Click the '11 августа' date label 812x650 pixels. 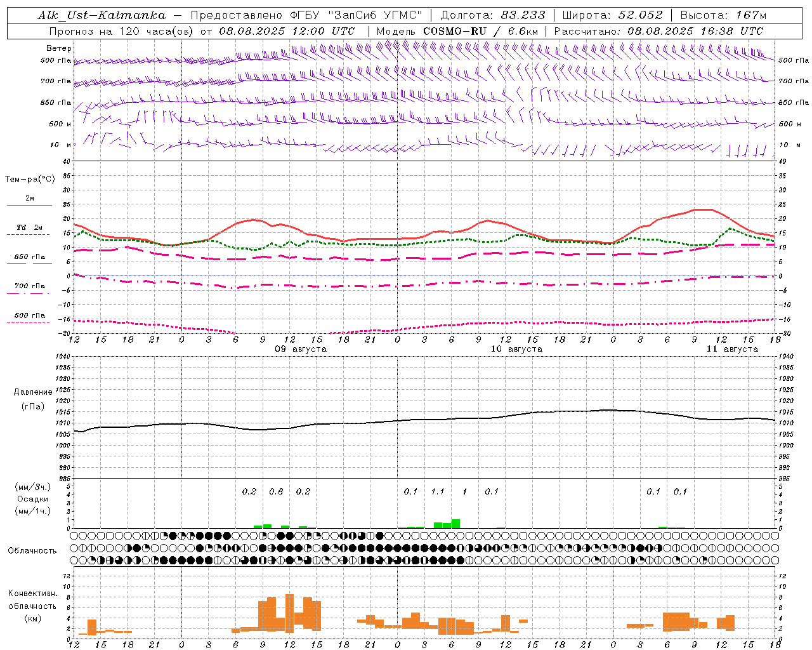[732, 349]
